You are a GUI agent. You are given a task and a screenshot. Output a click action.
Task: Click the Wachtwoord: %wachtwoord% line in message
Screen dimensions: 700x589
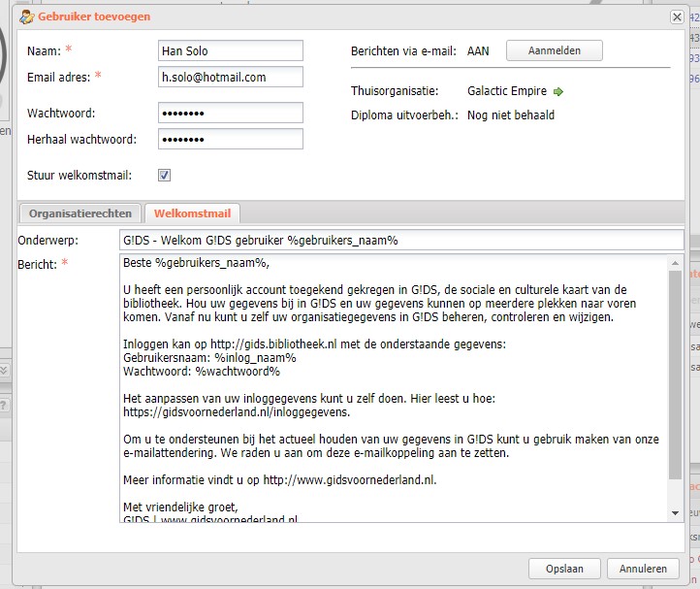pyautogui.click(x=202, y=372)
